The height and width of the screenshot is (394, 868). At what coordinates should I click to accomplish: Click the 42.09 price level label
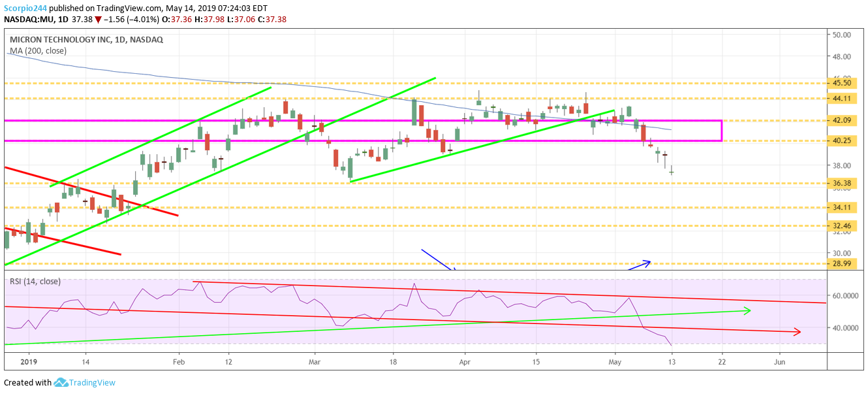(x=842, y=120)
